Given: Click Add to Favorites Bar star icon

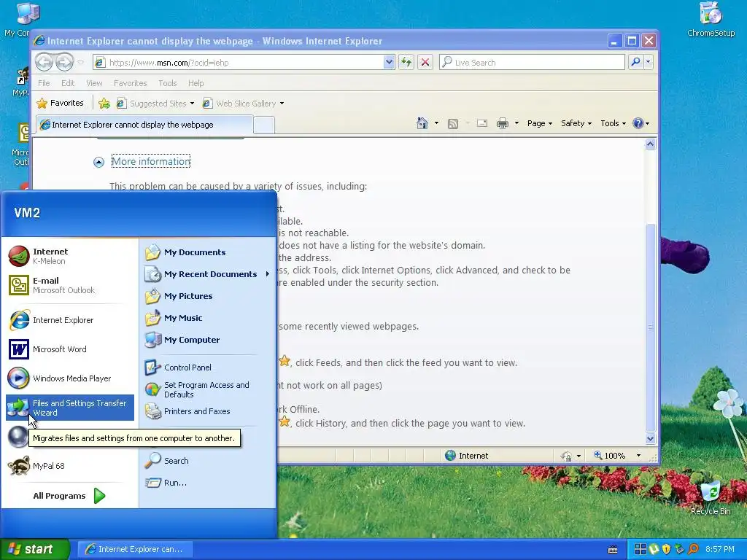Looking at the screenshot, I should coord(104,104).
